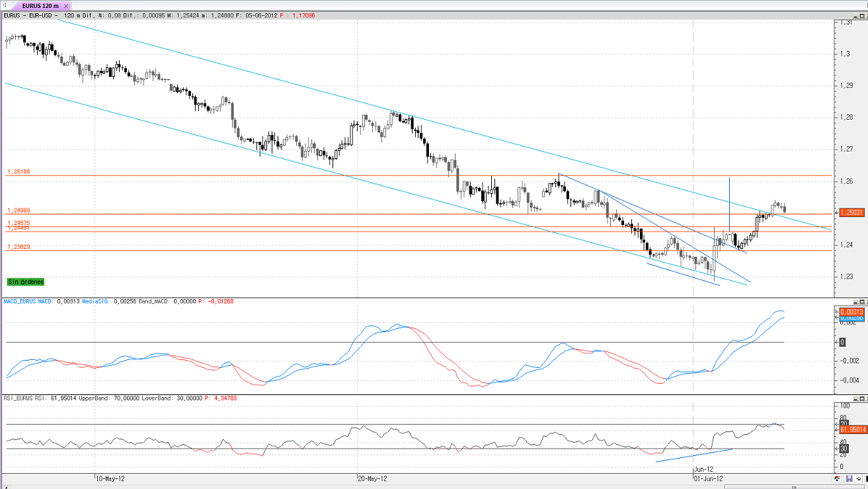Click the 1,24575 price level label

coord(19,223)
